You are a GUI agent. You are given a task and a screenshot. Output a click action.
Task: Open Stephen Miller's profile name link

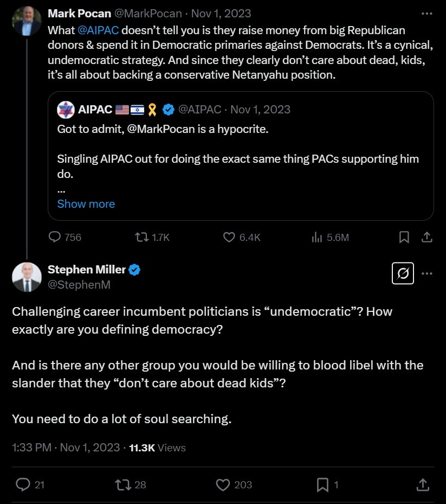(x=87, y=270)
